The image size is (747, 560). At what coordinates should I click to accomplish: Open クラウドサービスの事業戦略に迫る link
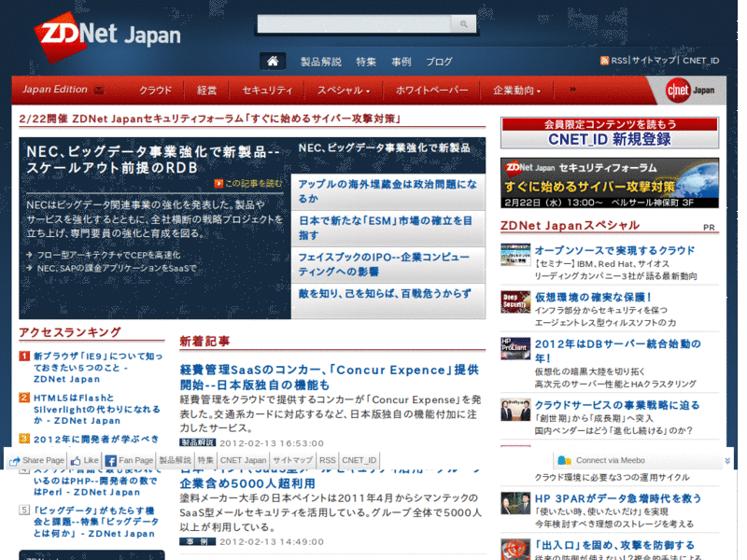click(x=617, y=405)
